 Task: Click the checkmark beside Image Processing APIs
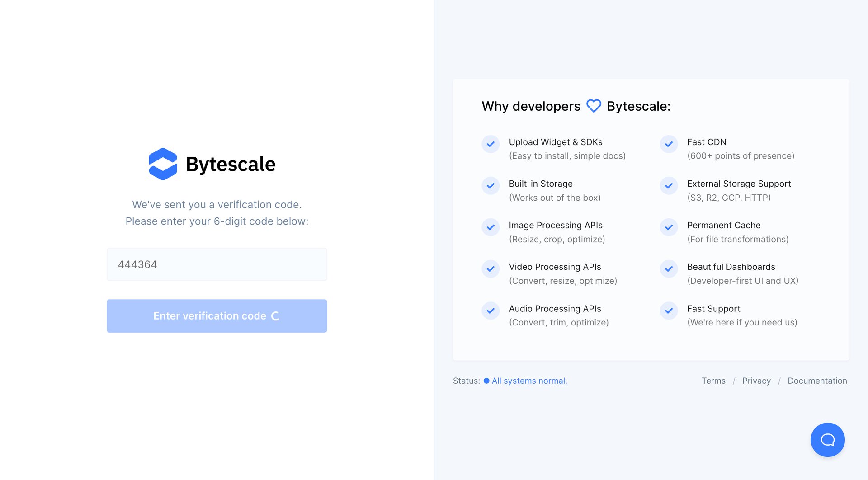[x=490, y=227]
